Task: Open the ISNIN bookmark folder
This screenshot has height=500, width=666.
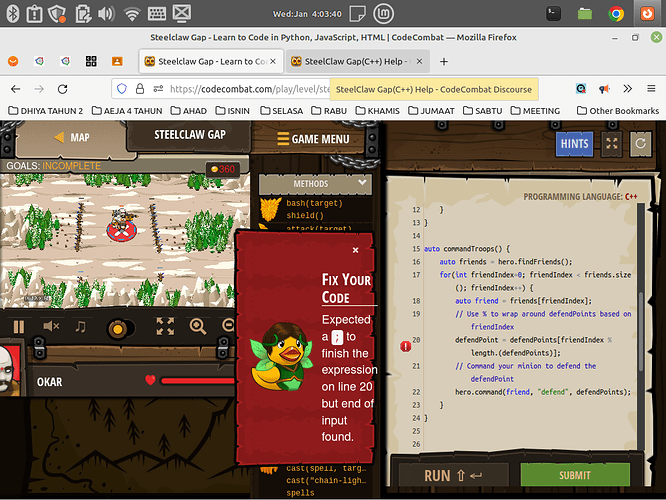Action: [232, 111]
